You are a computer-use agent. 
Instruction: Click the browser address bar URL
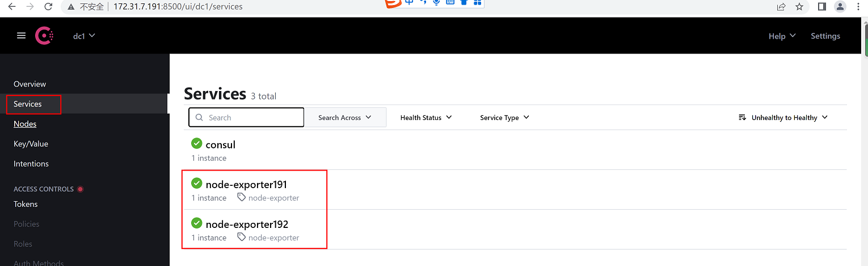(x=178, y=7)
